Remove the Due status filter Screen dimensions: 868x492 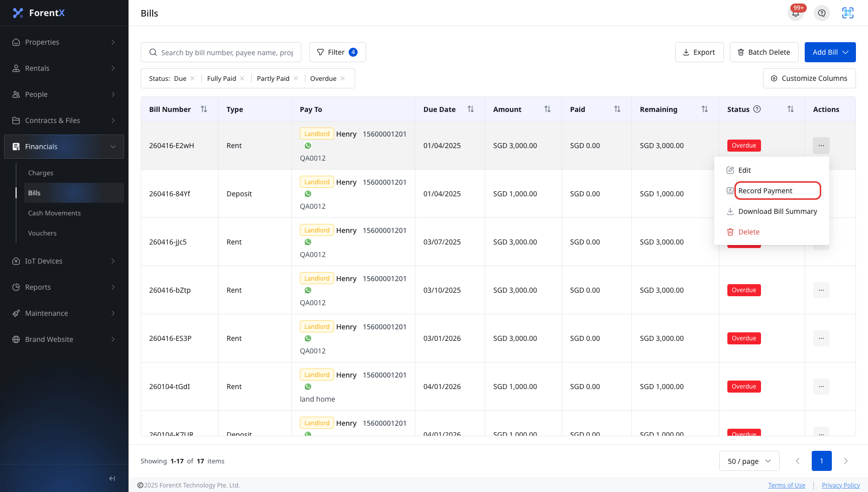click(192, 78)
